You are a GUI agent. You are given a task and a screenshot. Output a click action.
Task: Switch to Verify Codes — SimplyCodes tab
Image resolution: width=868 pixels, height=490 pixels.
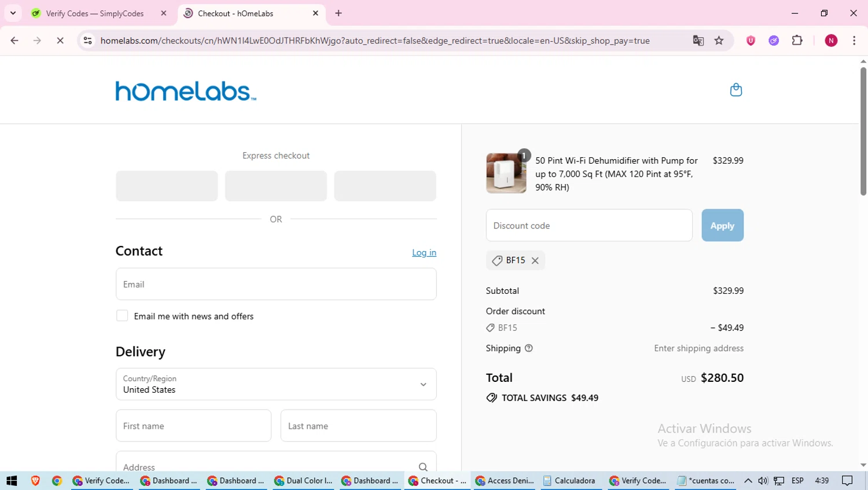94,13
